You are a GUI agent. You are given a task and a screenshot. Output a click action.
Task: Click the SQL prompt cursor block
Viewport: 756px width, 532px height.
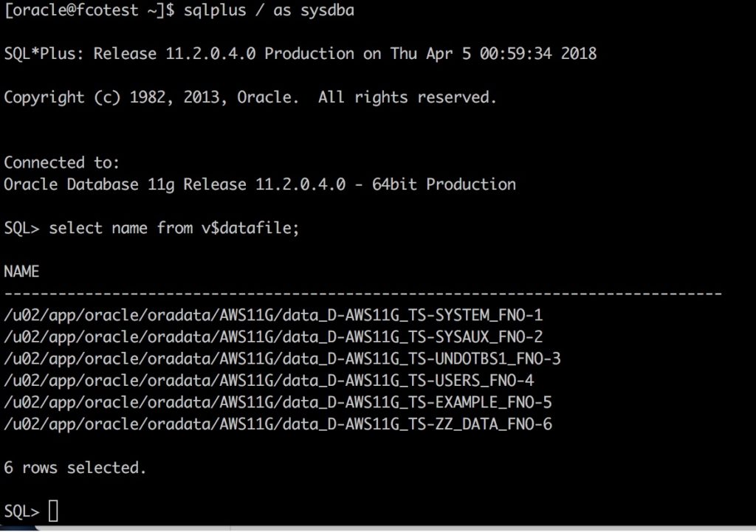coord(52,511)
